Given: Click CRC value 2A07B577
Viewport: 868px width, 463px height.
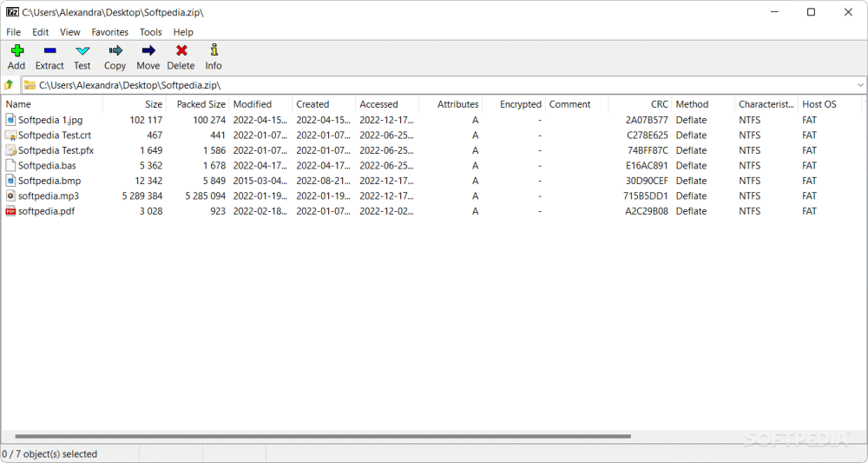Looking at the screenshot, I should [647, 120].
